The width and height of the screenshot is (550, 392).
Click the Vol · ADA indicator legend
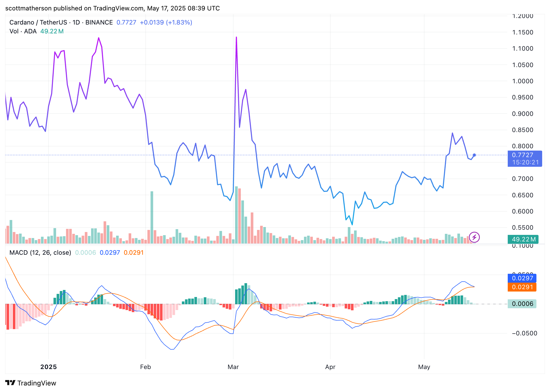point(23,31)
